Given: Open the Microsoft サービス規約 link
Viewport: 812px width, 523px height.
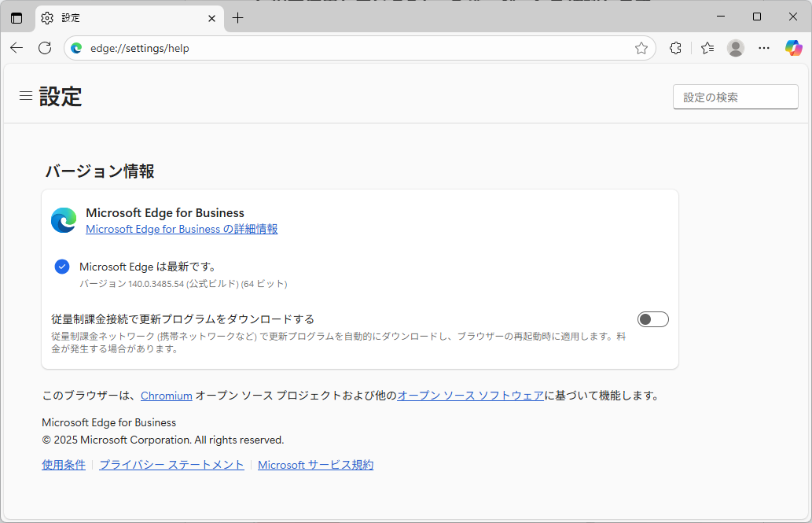Looking at the screenshot, I should click(x=315, y=465).
